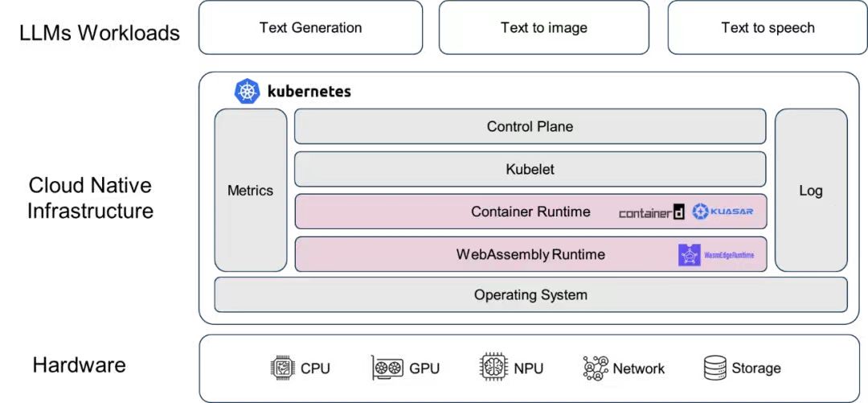Select the Text to speech box

coord(768,27)
